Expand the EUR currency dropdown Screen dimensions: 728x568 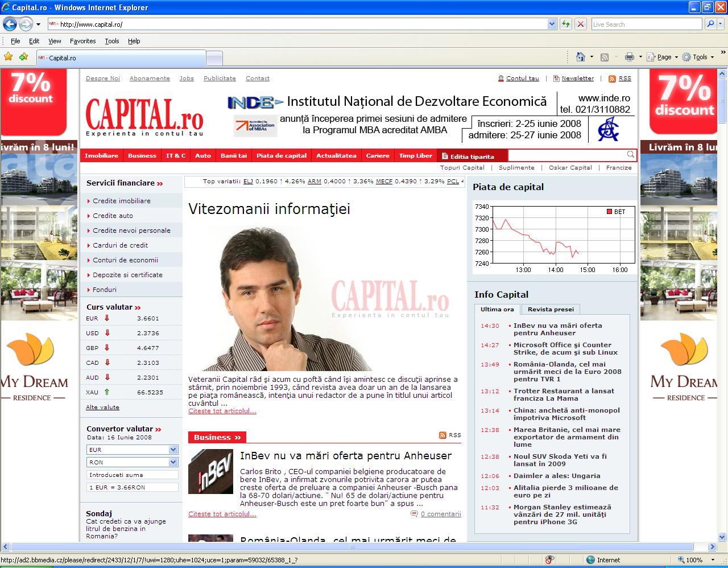173,450
